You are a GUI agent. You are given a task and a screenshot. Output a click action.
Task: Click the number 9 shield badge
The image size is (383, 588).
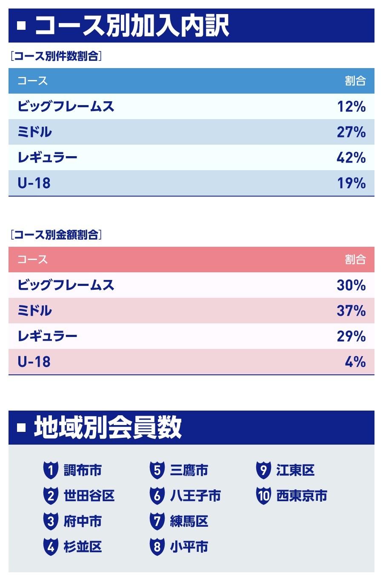[x=263, y=470]
